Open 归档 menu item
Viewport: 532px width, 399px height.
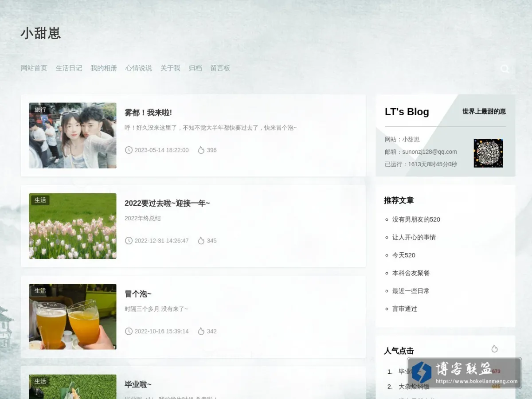195,68
